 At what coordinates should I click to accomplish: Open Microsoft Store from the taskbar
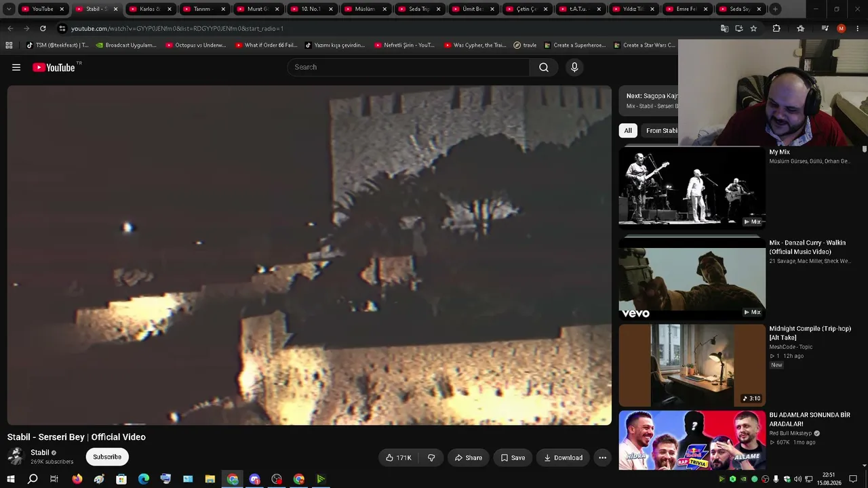click(121, 479)
